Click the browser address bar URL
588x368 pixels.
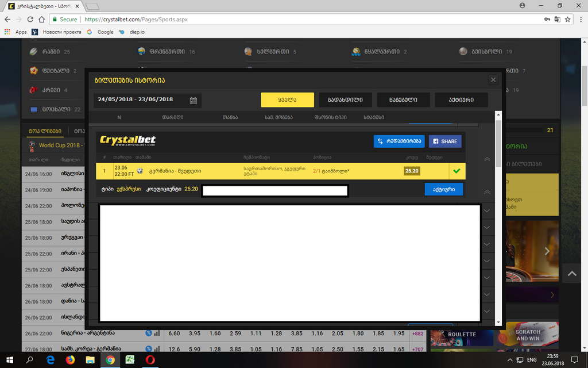tap(136, 19)
